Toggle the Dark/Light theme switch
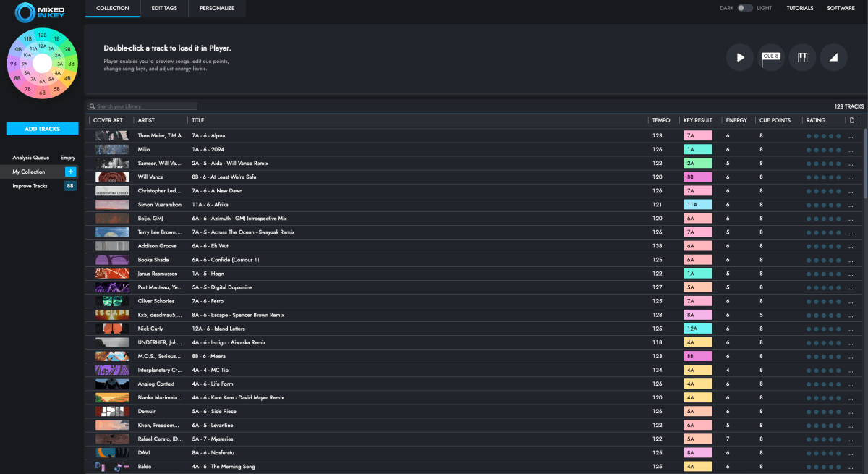 click(x=745, y=8)
